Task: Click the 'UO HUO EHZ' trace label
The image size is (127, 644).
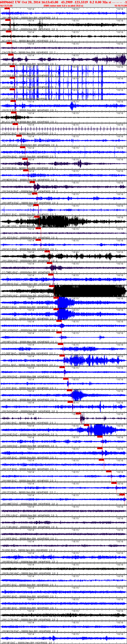Action: click(x=9, y=87)
